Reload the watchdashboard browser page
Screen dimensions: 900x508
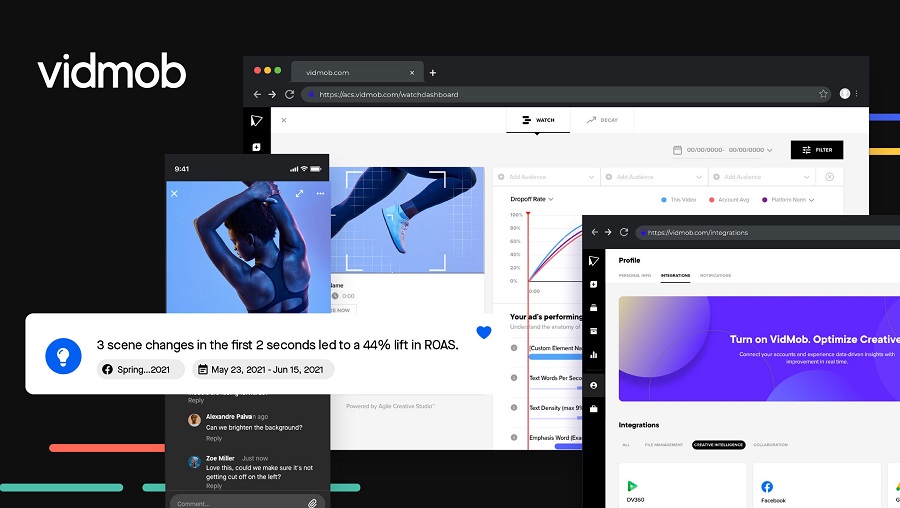[289, 94]
